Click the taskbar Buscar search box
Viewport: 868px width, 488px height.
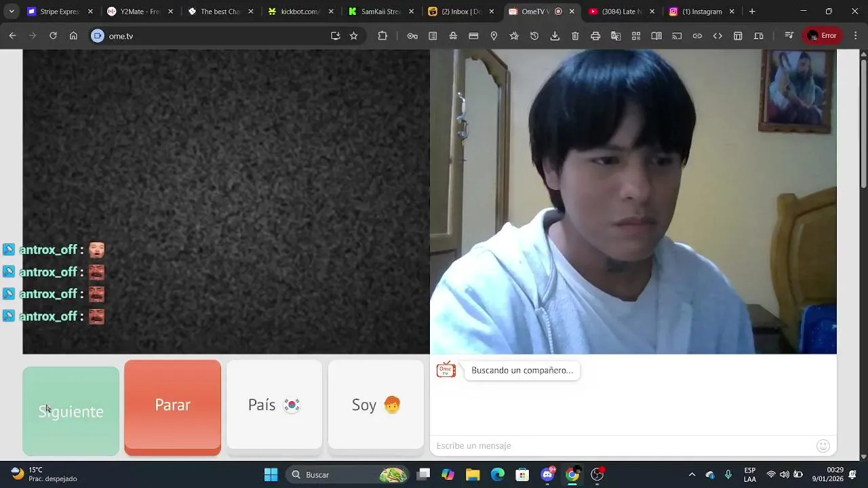click(x=347, y=474)
